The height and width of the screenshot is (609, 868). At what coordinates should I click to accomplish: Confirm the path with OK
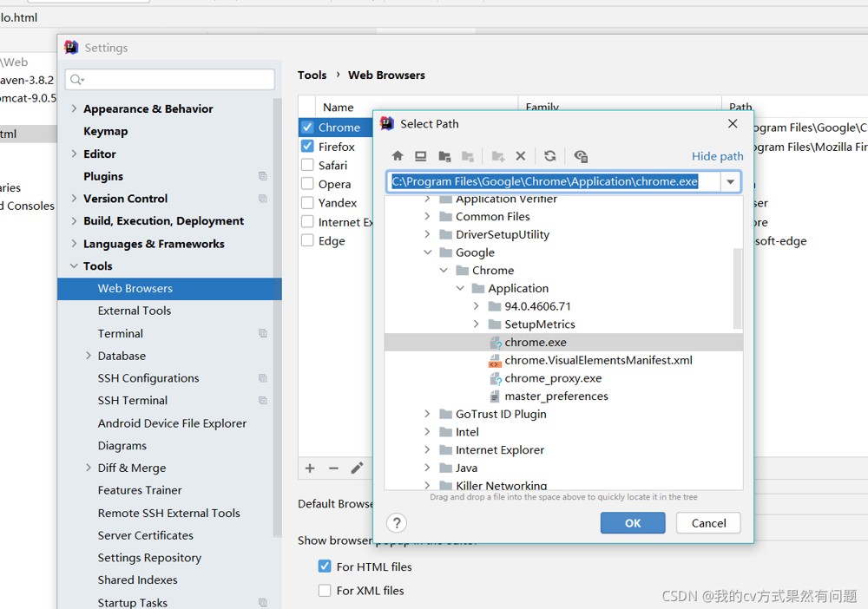tap(633, 523)
